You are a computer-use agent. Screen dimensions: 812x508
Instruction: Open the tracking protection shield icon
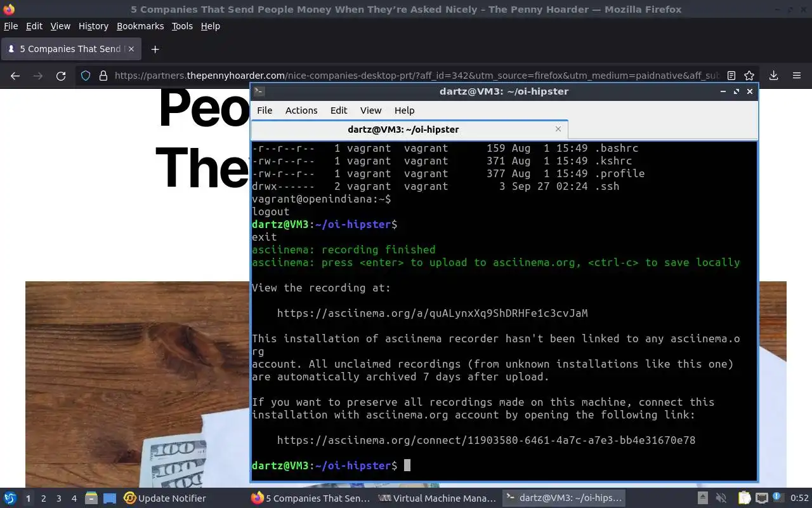86,76
